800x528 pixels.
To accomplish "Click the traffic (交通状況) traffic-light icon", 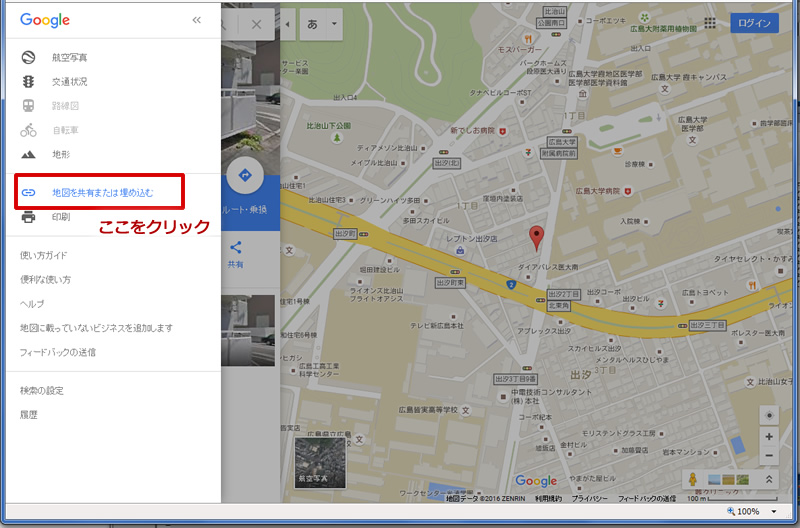I will click(28, 81).
